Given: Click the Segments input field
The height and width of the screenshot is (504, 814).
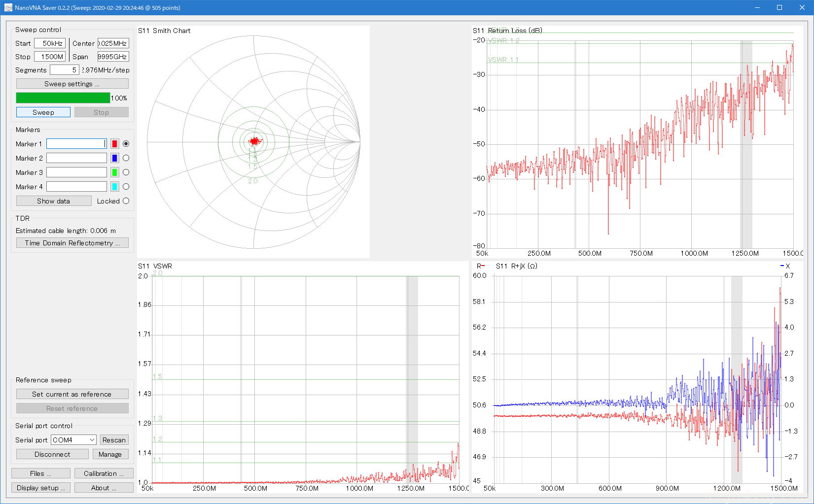Looking at the screenshot, I should (x=65, y=70).
